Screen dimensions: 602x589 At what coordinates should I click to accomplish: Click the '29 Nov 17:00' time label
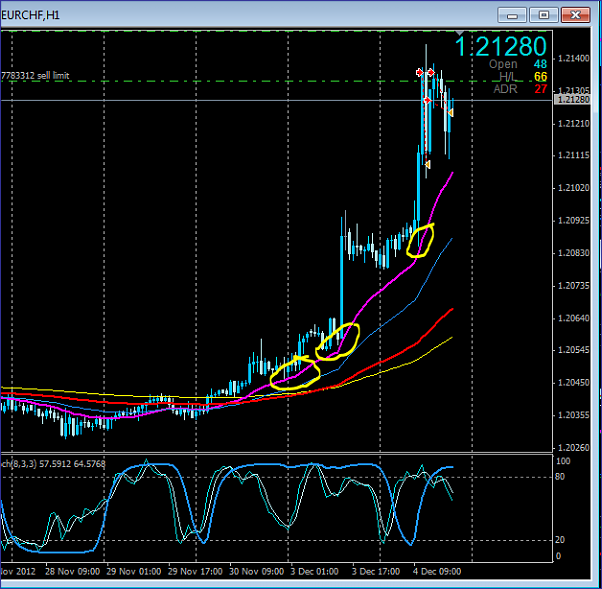pyautogui.click(x=195, y=572)
